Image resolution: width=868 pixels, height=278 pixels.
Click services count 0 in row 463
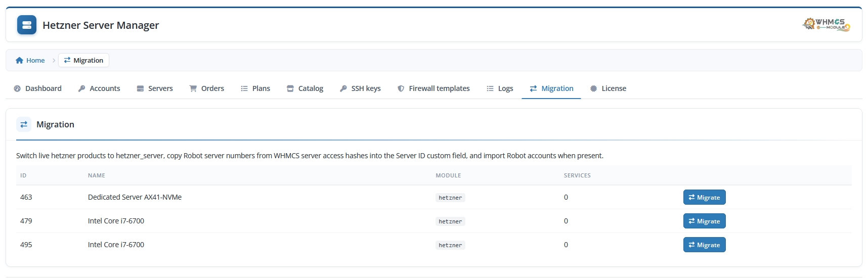coord(566,197)
